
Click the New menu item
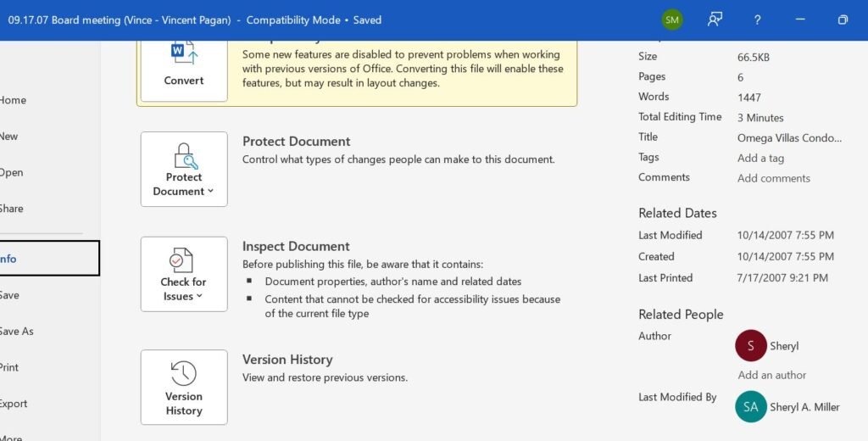pos(9,137)
